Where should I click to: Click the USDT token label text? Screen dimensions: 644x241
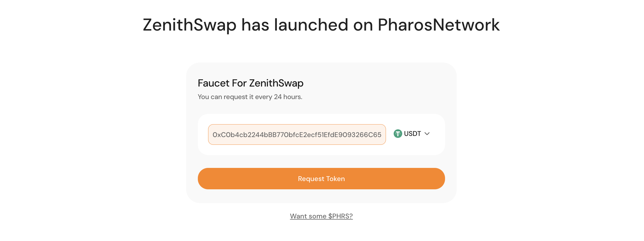click(x=412, y=134)
